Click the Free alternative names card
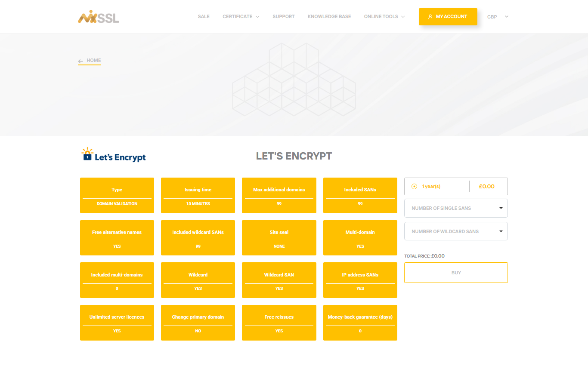Image resolution: width=588 pixels, height=387 pixels. pyautogui.click(x=117, y=238)
